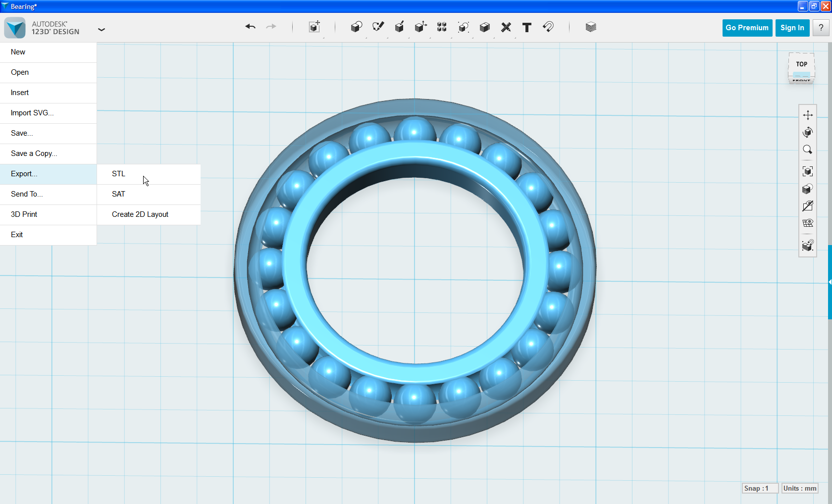Open the Modify tool icon
832x504 pixels.
[420, 27]
